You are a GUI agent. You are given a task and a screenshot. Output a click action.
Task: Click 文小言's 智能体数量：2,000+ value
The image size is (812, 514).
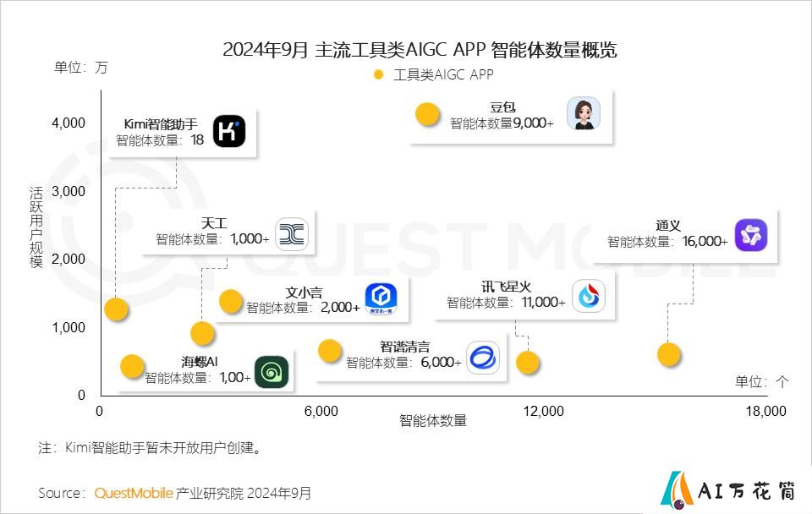tap(303, 308)
